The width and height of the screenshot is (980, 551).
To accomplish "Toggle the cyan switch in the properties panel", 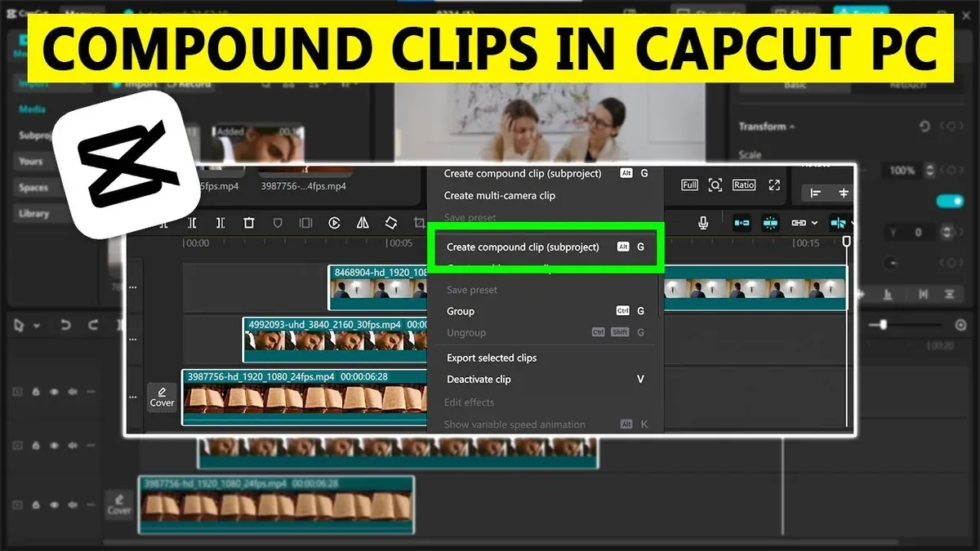I will click(x=950, y=202).
